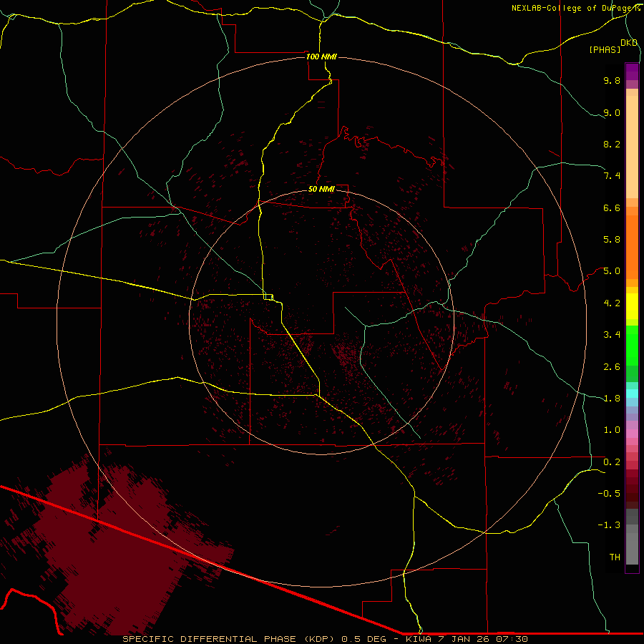Select the pink colorbar segment near 1.0
The height and width of the screenshot is (644, 644).
pyautogui.click(x=632, y=434)
